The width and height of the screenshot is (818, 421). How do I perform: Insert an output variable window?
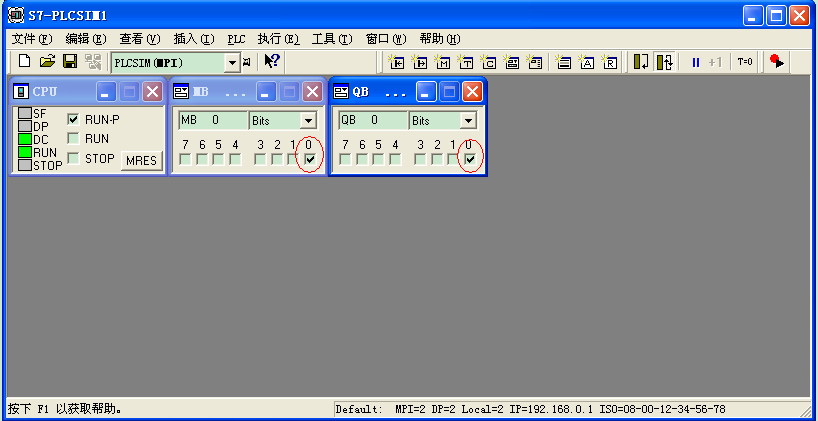(x=419, y=62)
